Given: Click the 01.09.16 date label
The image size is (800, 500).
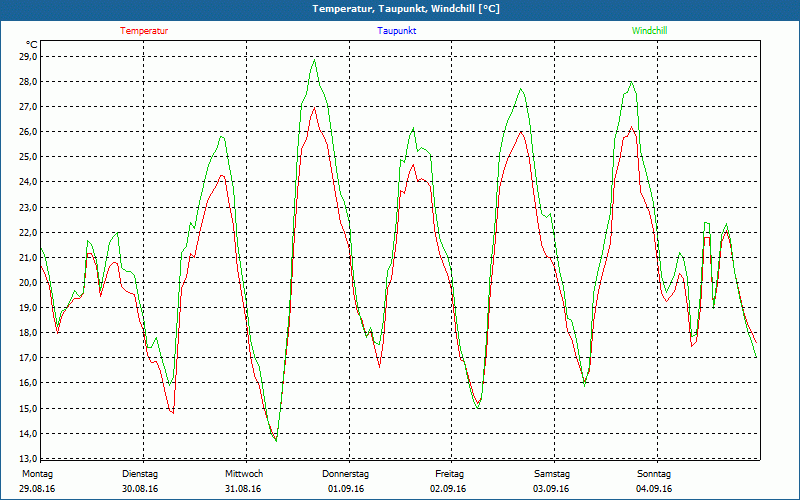Looking at the screenshot, I should pos(346,489).
